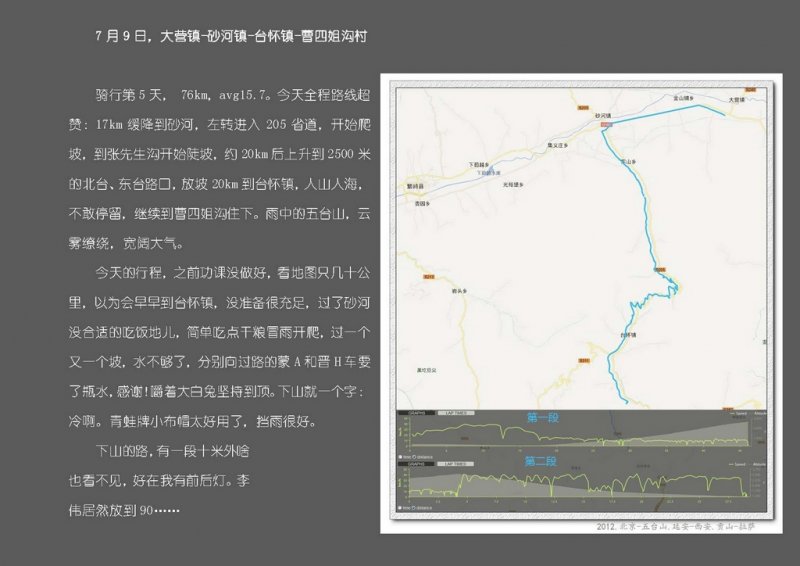Screen dimensions: 800x566
Task: Select the distance radio button under 第二段 chart
Action: [x=416, y=507]
